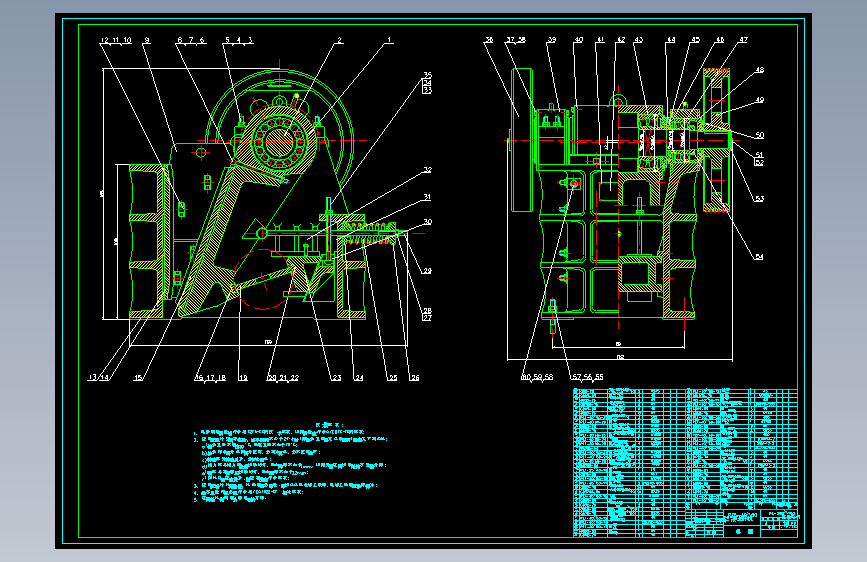Select part callout number 49
This screenshot has width=867, height=562.
(760, 100)
